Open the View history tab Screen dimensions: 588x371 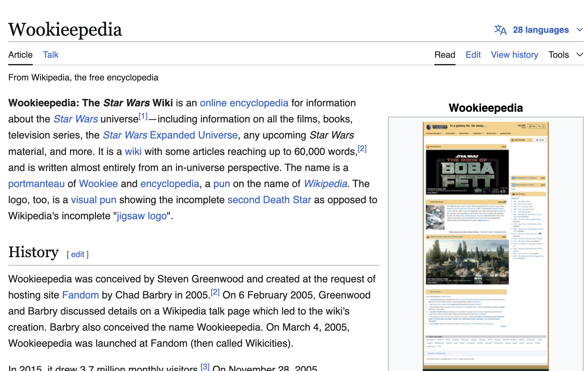tap(514, 55)
